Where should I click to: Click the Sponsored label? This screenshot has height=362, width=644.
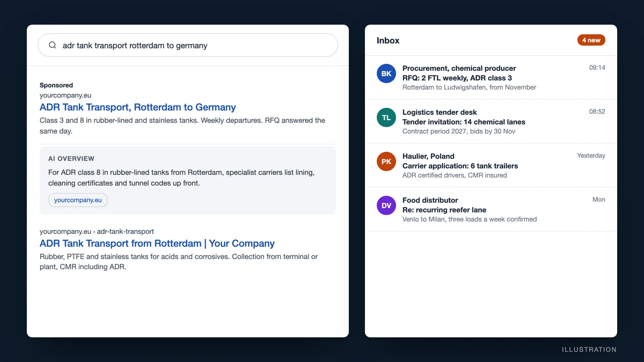[56, 85]
